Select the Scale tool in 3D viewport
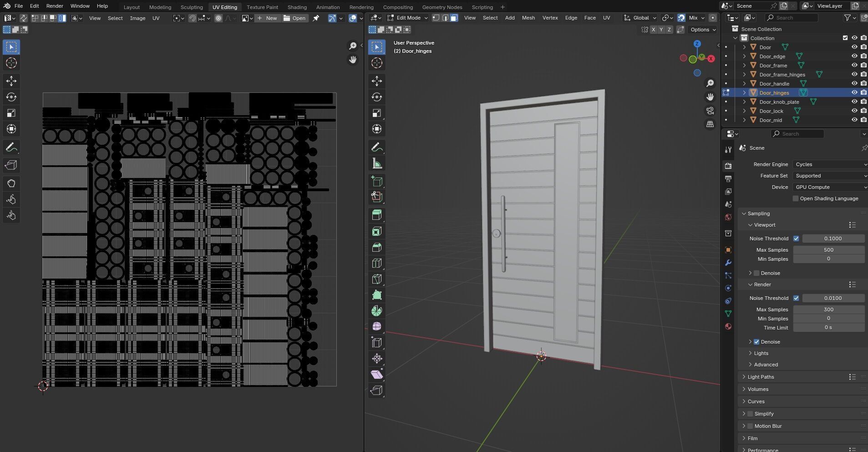868x452 pixels. tap(376, 113)
